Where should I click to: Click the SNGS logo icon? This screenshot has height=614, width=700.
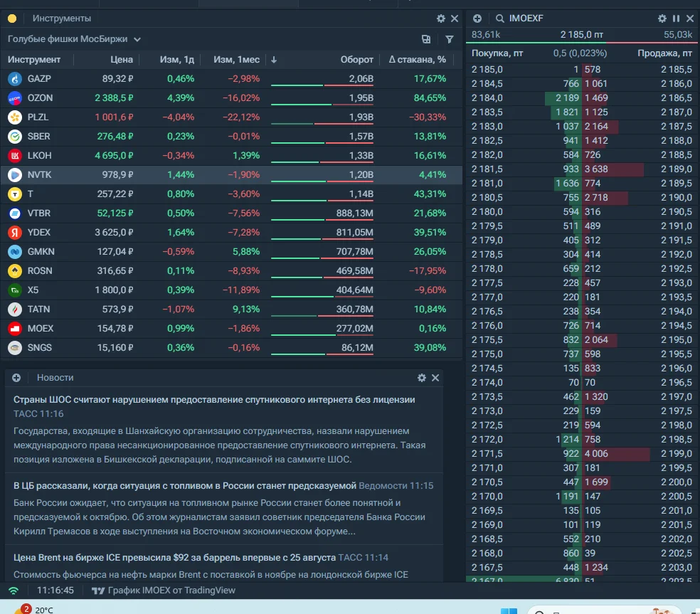point(15,347)
